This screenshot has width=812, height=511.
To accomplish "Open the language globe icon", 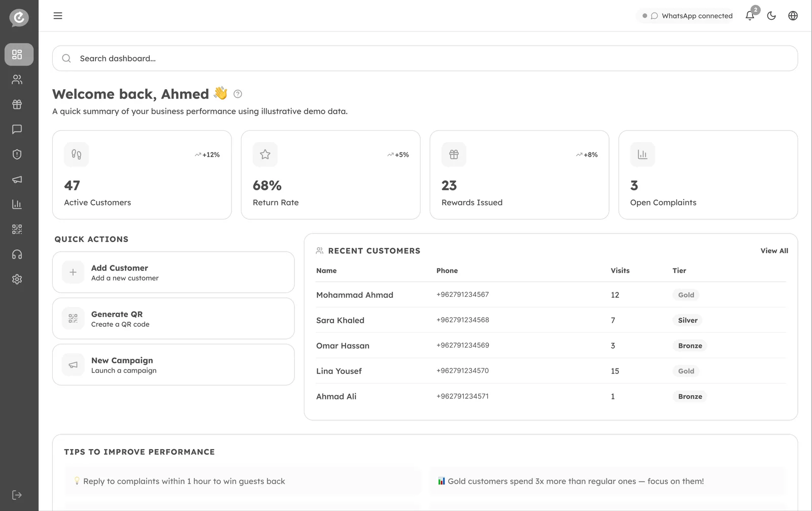I will coord(793,16).
